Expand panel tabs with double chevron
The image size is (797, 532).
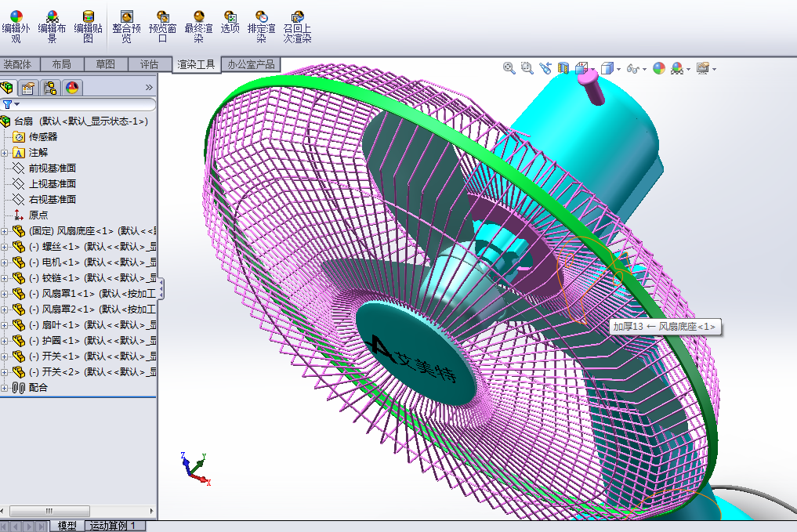point(149,88)
